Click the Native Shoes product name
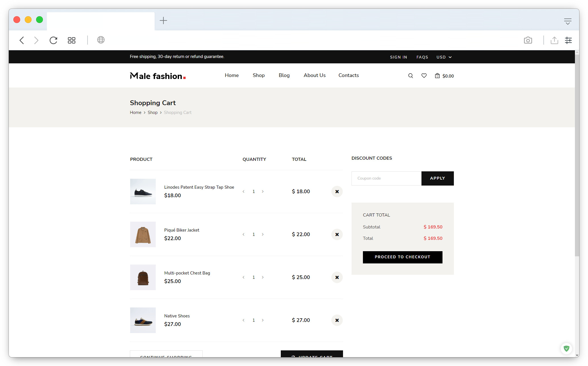The width and height of the screenshot is (588, 366). tap(177, 316)
